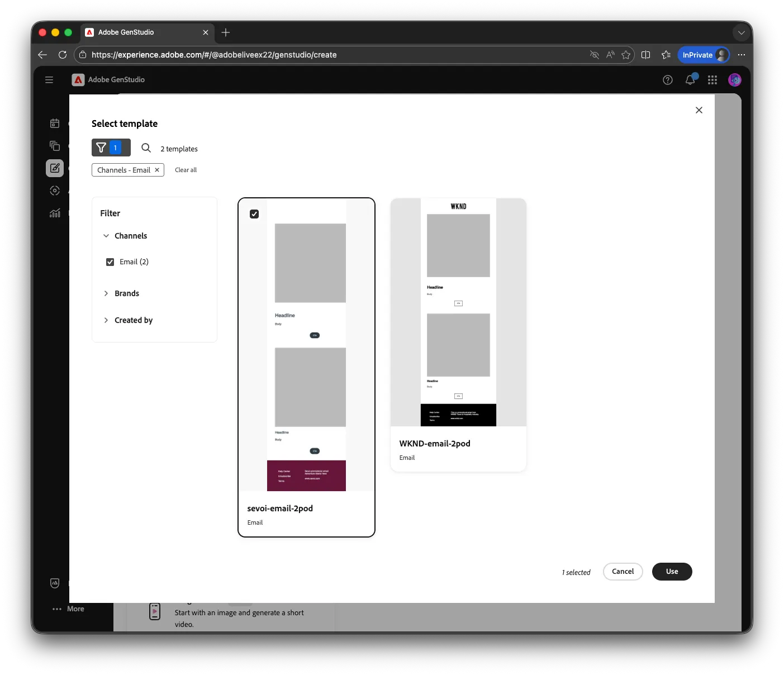The width and height of the screenshot is (784, 675).
Task: Go back in the browser
Action: (x=42, y=55)
